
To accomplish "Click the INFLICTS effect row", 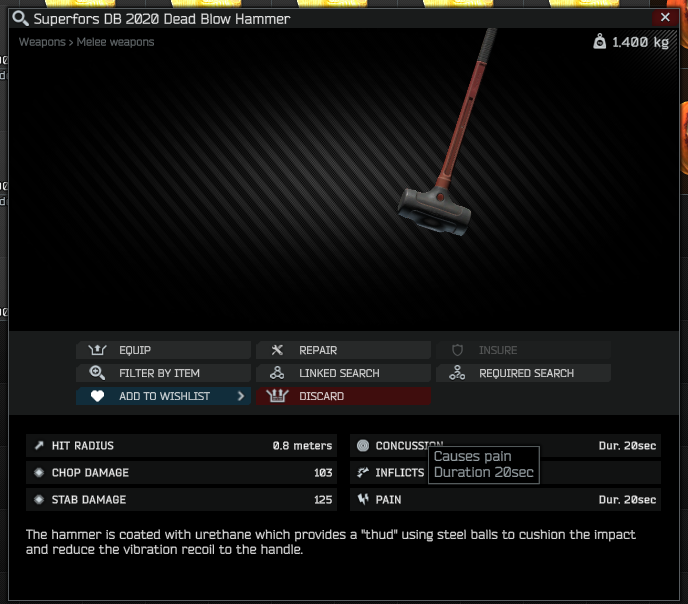I will [505, 472].
